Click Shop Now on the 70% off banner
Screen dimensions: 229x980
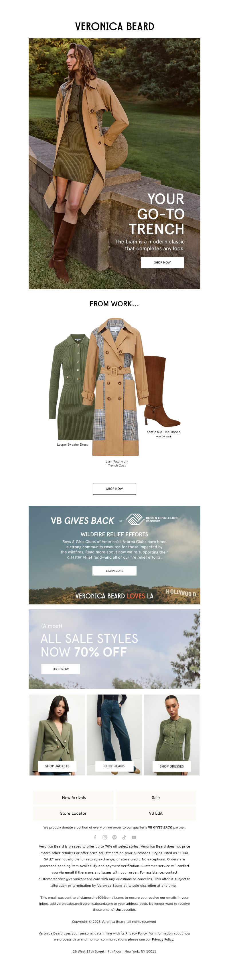click(x=60, y=669)
